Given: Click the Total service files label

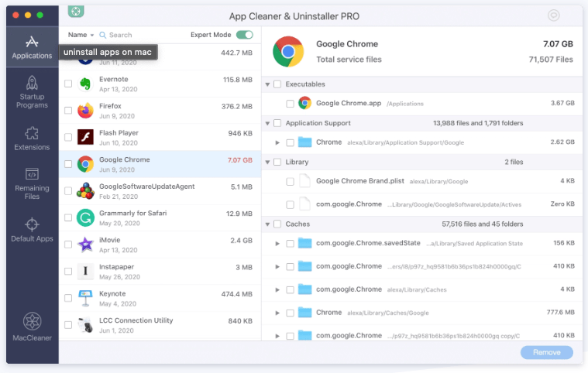Looking at the screenshot, I should click(x=349, y=60).
